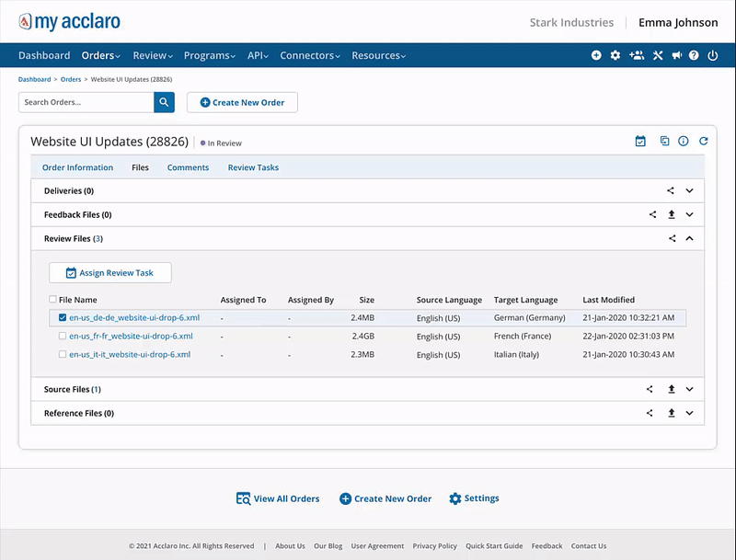Refresh the order using the circular arrow icon
736x560 pixels.
(704, 141)
